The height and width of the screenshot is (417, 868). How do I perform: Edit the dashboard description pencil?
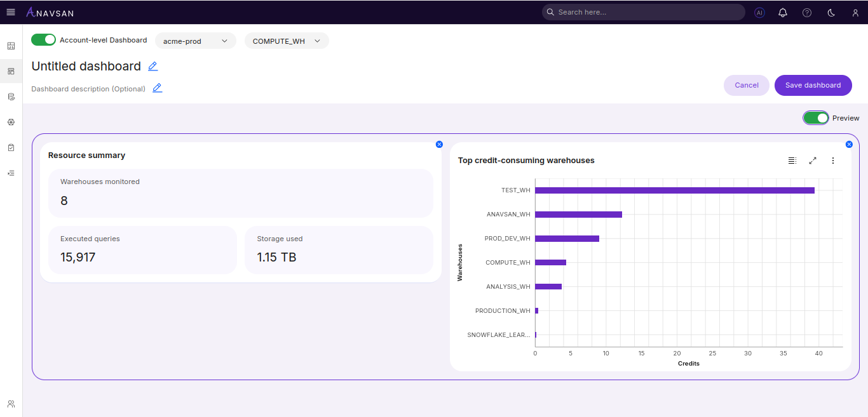[x=158, y=88]
